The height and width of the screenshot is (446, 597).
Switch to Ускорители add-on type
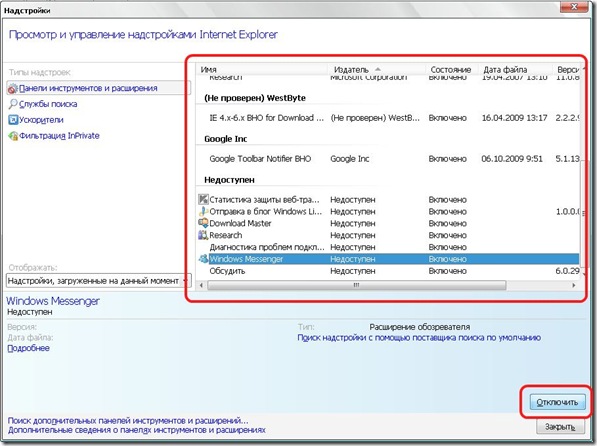point(41,120)
